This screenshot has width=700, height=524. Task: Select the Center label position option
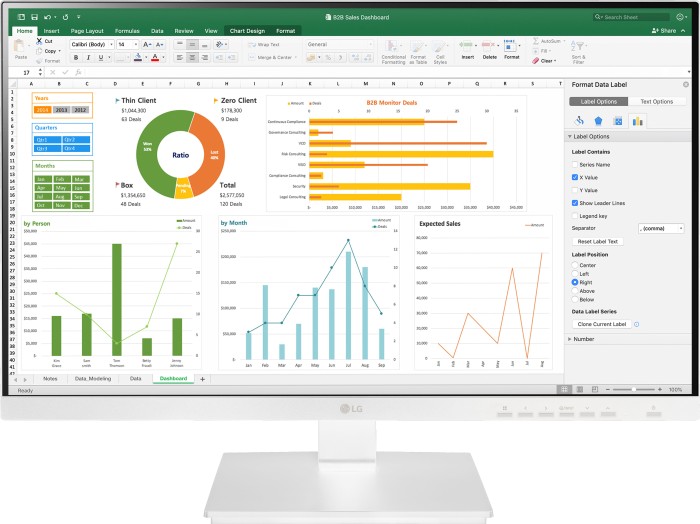point(575,265)
